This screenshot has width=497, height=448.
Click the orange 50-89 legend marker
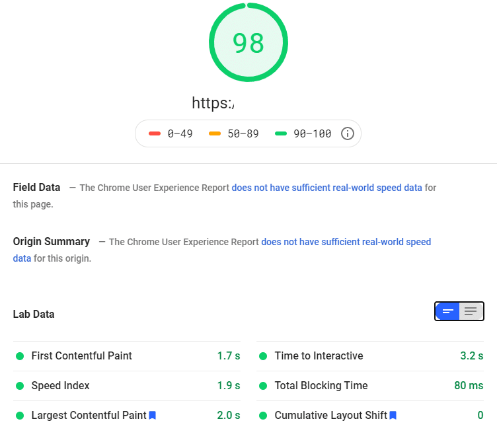tap(215, 133)
